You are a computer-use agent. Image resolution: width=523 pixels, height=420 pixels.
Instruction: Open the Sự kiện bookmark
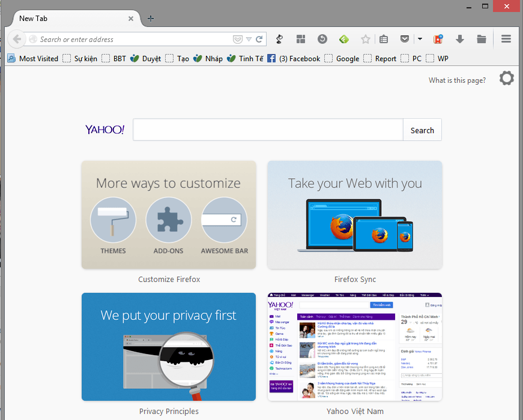tap(80, 59)
